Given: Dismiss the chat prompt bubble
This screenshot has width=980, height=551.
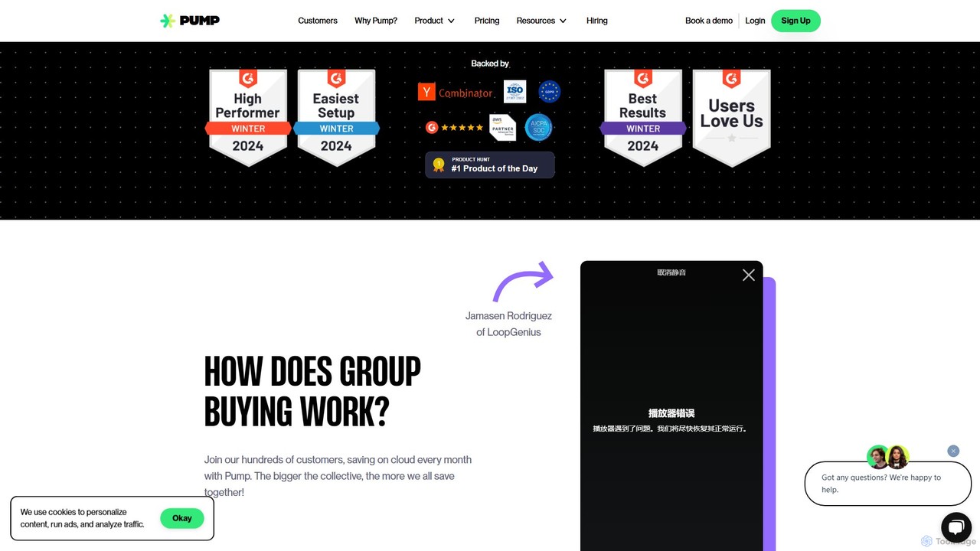Looking at the screenshot, I should click(x=953, y=451).
